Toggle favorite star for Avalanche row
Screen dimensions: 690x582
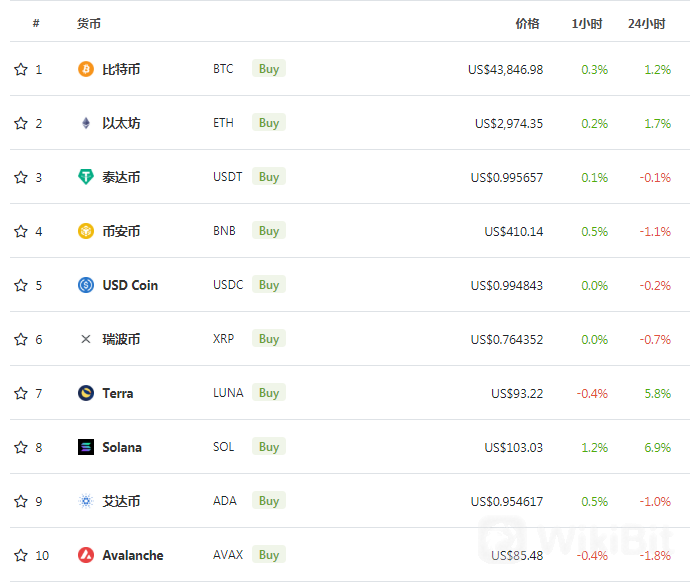pos(21,555)
